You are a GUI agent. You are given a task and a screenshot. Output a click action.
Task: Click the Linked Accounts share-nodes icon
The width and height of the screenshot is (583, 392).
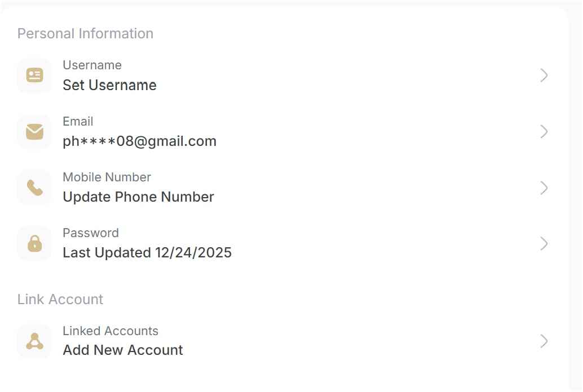[35, 341]
